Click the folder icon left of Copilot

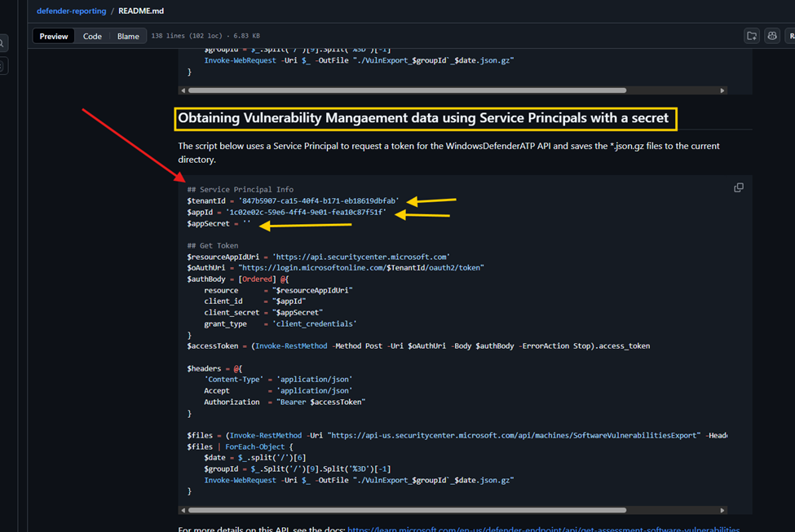751,36
